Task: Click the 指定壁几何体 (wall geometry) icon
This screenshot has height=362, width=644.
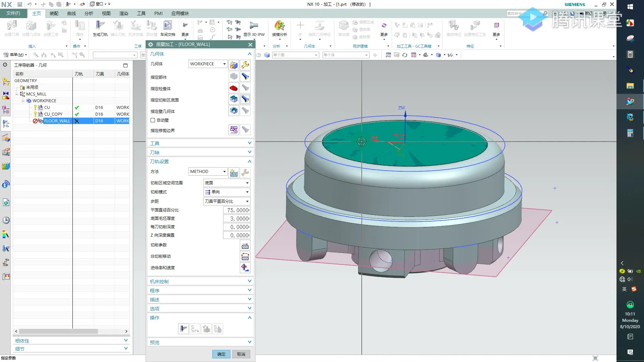Action: 234,111
